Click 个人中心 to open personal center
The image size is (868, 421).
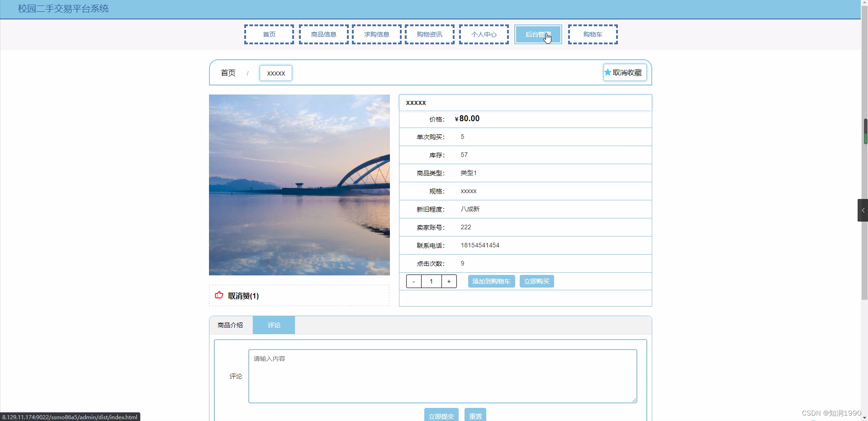484,34
